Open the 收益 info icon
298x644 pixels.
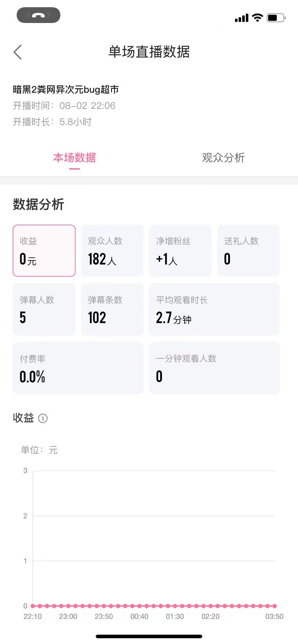(43, 418)
